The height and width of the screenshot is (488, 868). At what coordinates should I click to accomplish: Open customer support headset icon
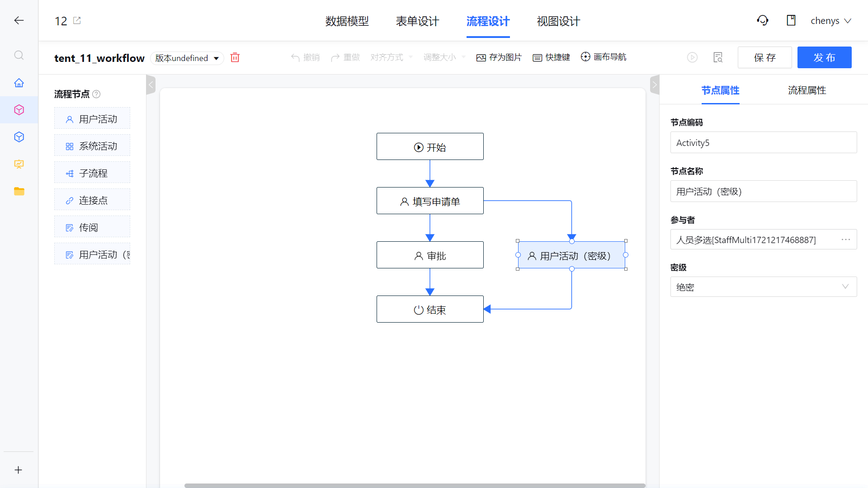(763, 20)
